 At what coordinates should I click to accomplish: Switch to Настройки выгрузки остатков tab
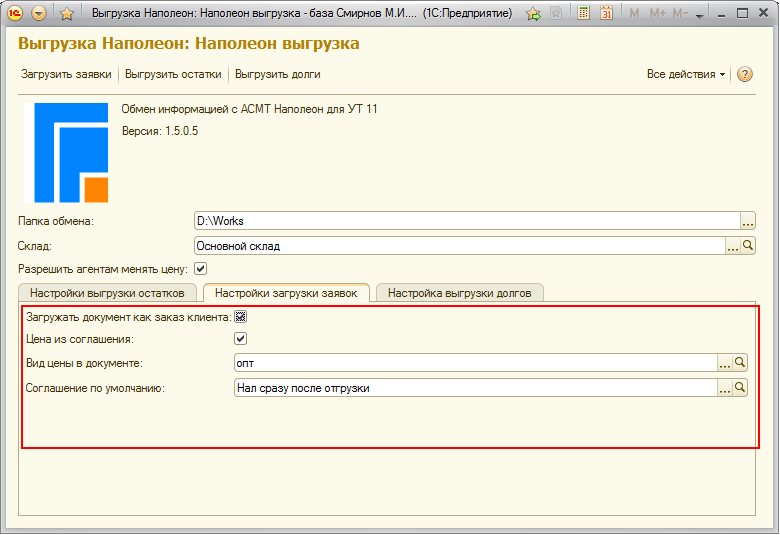click(x=107, y=293)
